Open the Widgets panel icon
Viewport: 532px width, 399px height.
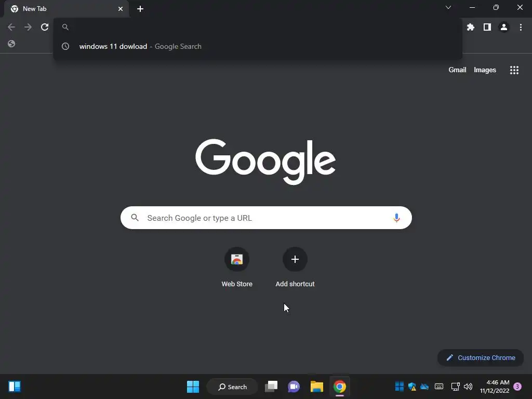tap(15, 387)
